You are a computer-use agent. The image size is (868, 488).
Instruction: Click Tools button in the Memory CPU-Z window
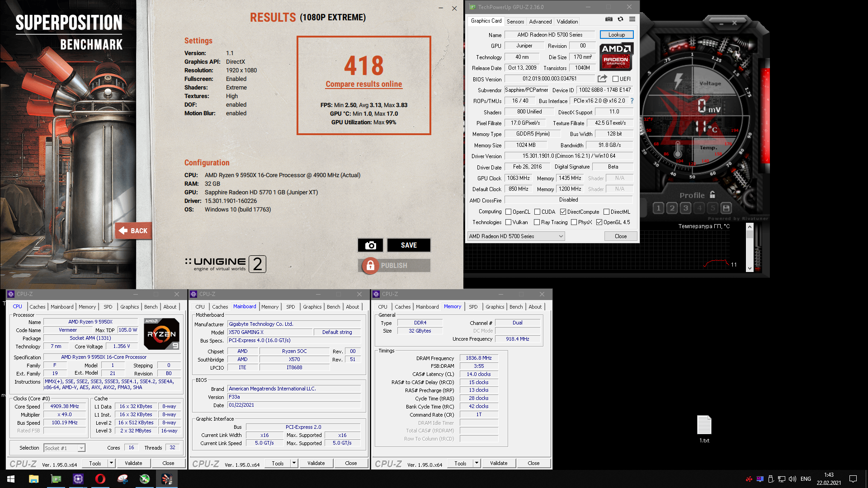(x=460, y=463)
